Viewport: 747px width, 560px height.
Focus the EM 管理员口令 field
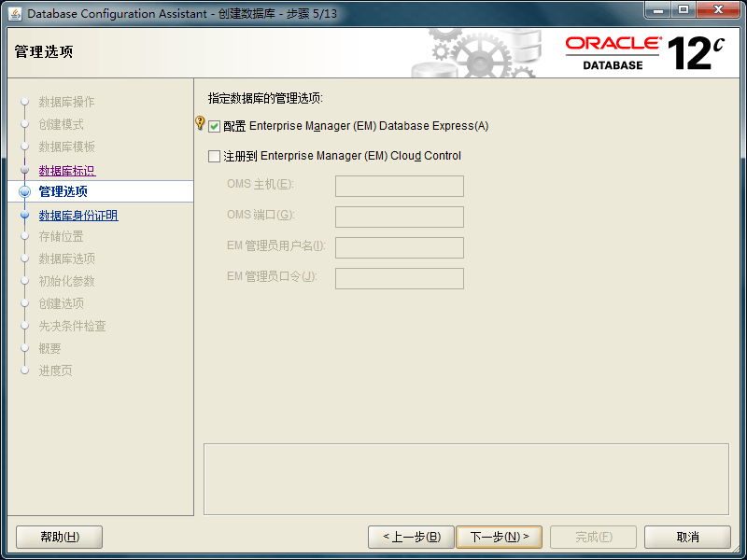pos(399,279)
